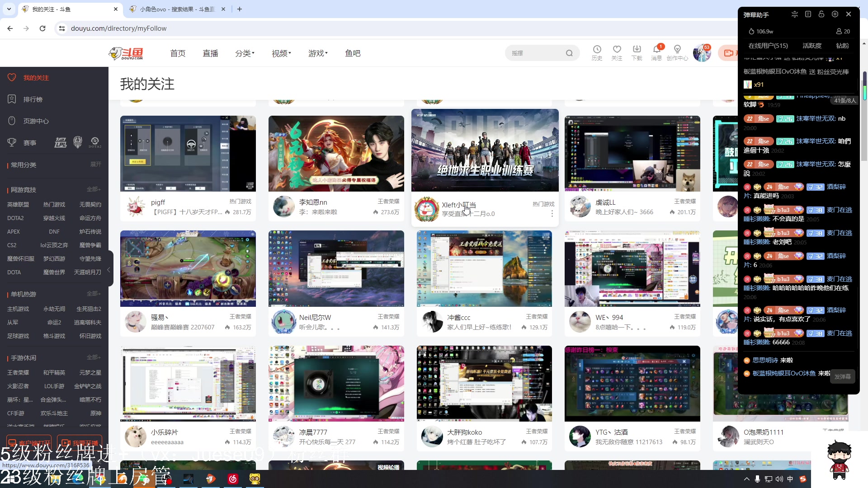Open the 鱼吧 menu item

click(x=353, y=53)
